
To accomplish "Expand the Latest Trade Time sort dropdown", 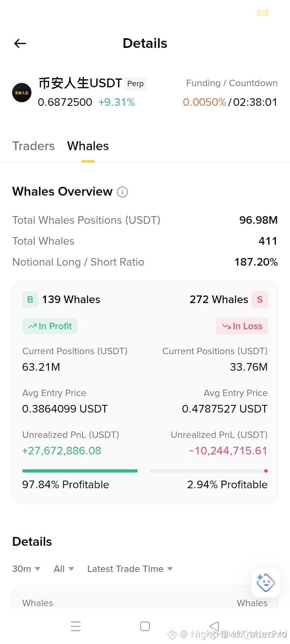I will (130, 569).
